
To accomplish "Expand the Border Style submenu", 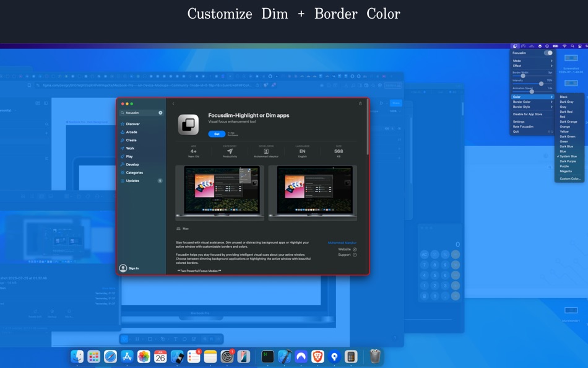I will pyautogui.click(x=532, y=107).
